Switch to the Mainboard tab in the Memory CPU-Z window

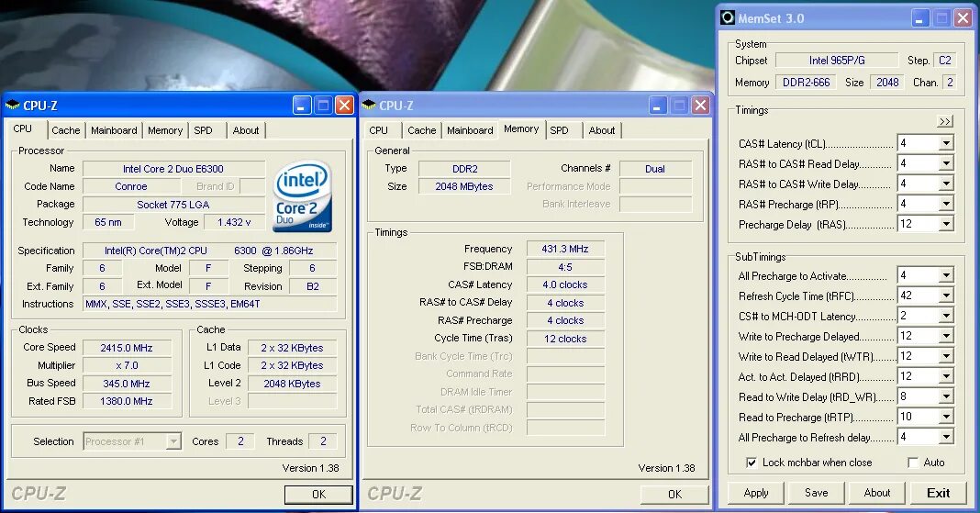(470, 130)
